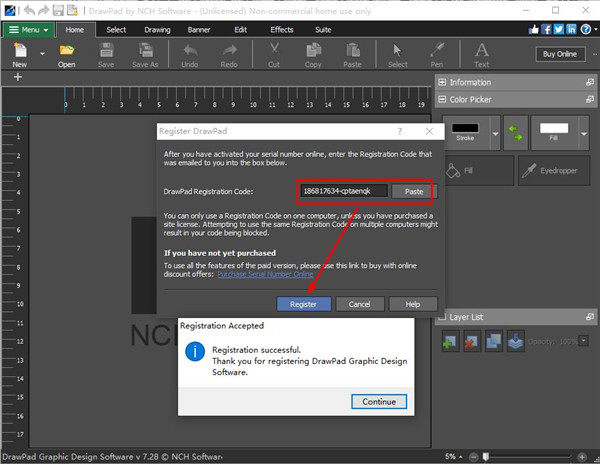This screenshot has width=600, height=464.
Task: Click the delete layer icon
Action: coord(471,341)
